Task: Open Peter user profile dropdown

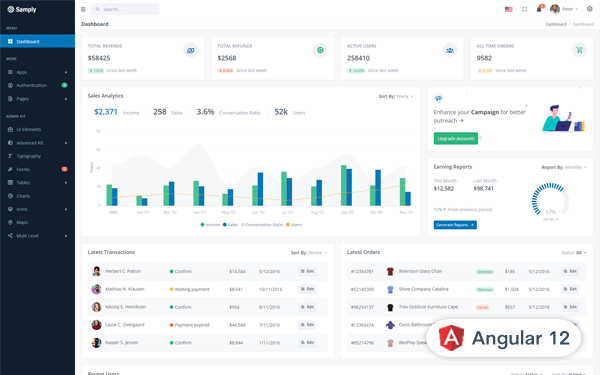Action: (564, 9)
